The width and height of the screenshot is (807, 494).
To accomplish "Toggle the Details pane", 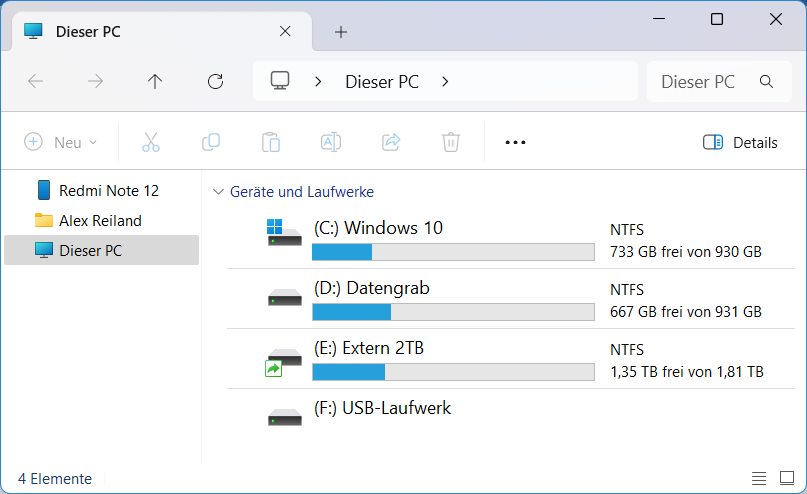I will point(740,142).
